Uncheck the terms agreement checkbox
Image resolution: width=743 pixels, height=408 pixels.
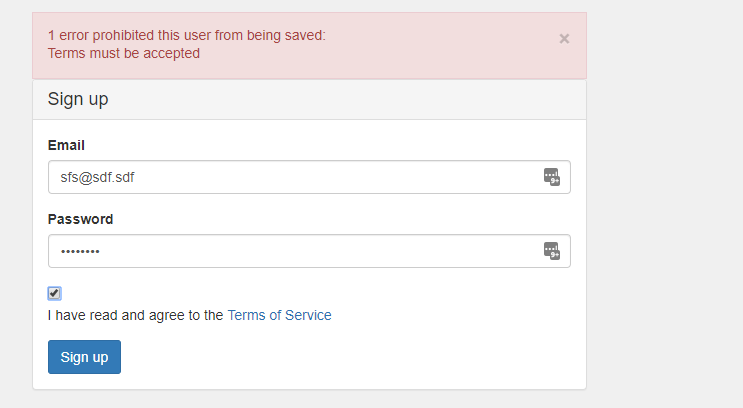coord(54,293)
